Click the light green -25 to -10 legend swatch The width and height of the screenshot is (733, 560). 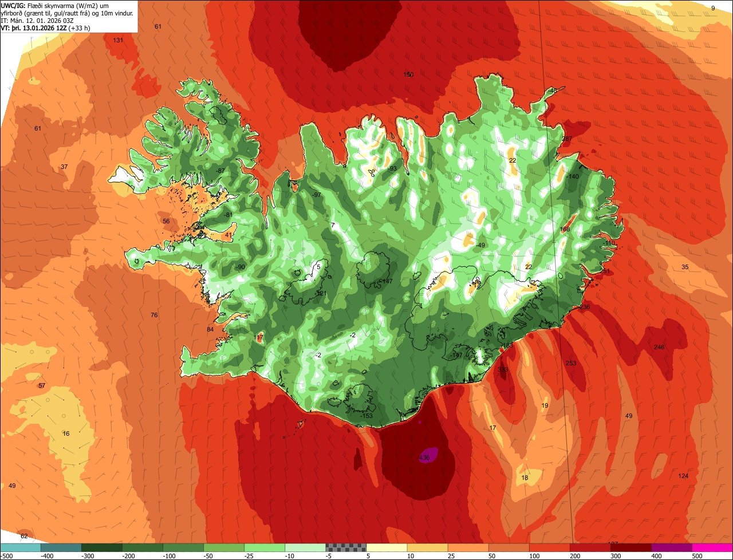pos(265,547)
